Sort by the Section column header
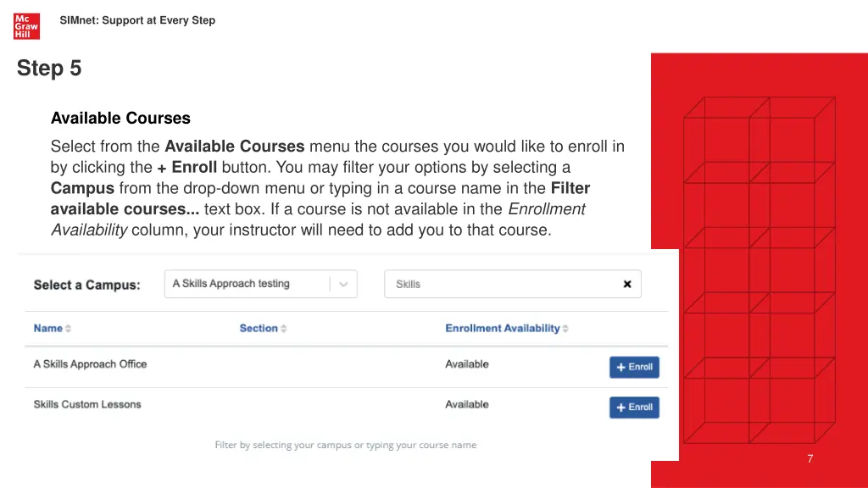The width and height of the screenshot is (868, 488). click(259, 328)
